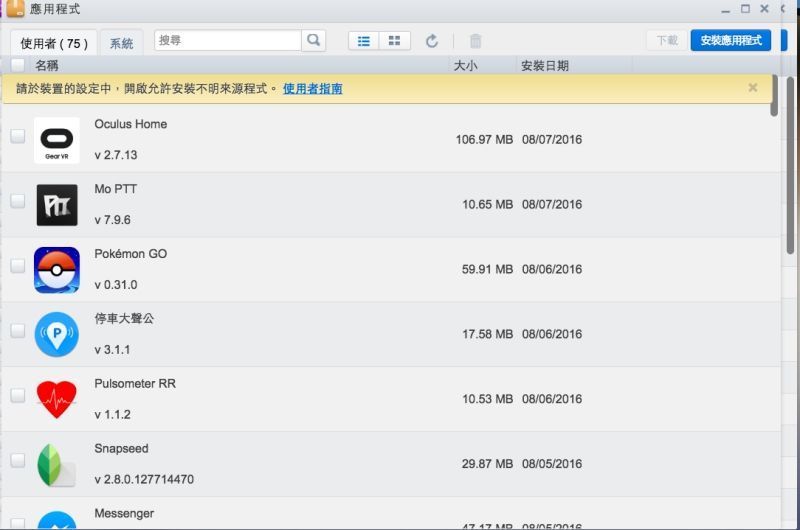This screenshot has width=800, height=530.
Task: Click the search magnifier icon
Action: (314, 41)
